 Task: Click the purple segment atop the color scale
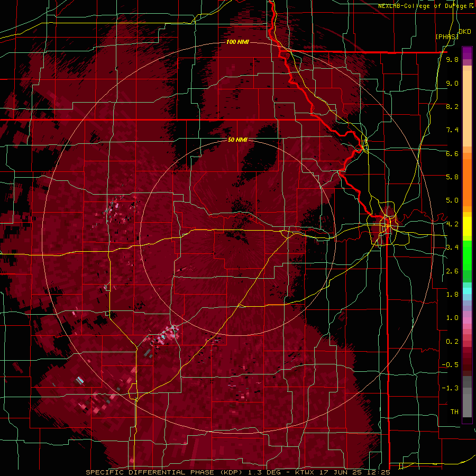tap(467, 53)
